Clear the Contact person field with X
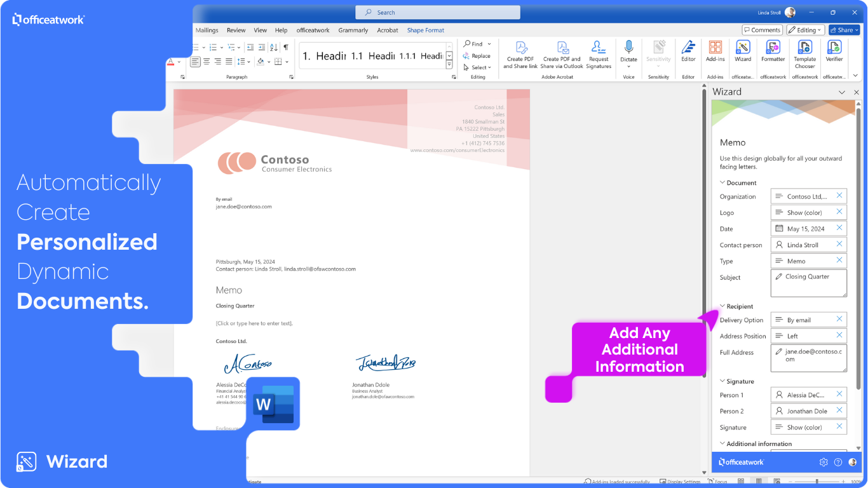 coord(839,244)
